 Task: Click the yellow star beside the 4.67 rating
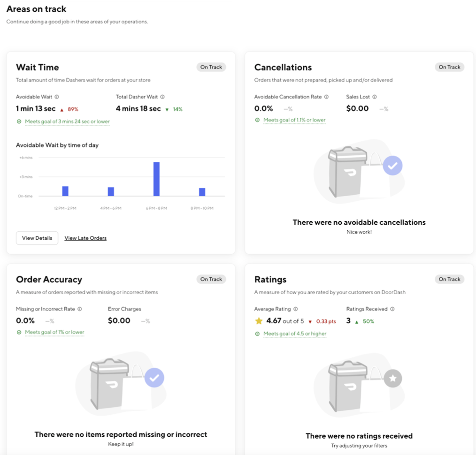pos(259,321)
